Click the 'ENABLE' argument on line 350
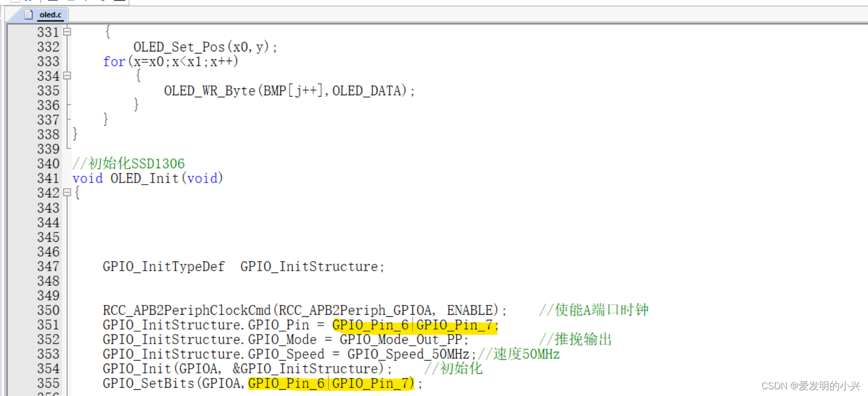 (470, 310)
